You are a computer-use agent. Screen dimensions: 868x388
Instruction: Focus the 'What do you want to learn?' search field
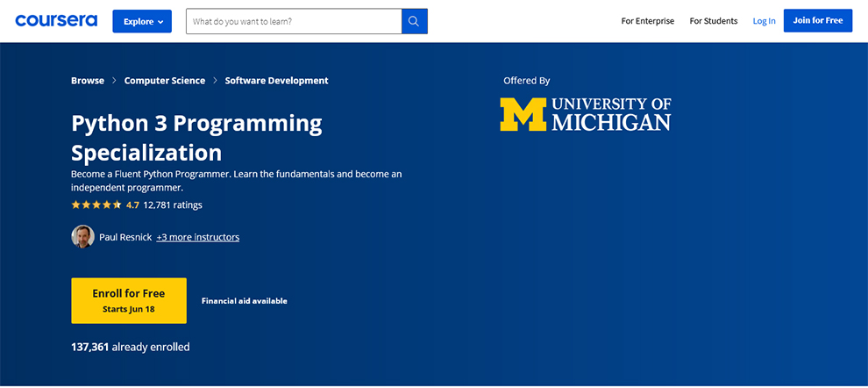(x=294, y=21)
